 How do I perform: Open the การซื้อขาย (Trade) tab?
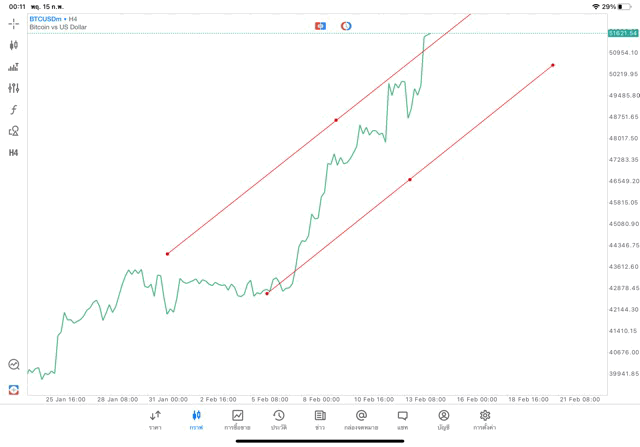tap(237, 420)
